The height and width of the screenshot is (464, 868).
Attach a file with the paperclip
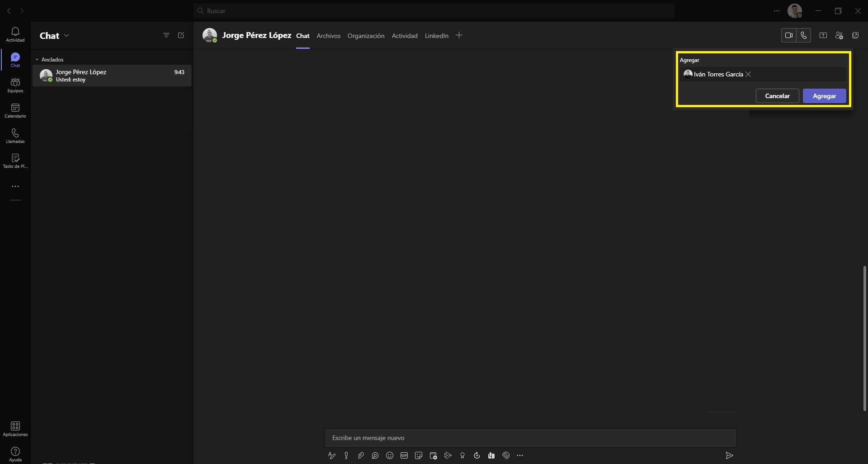(x=361, y=455)
